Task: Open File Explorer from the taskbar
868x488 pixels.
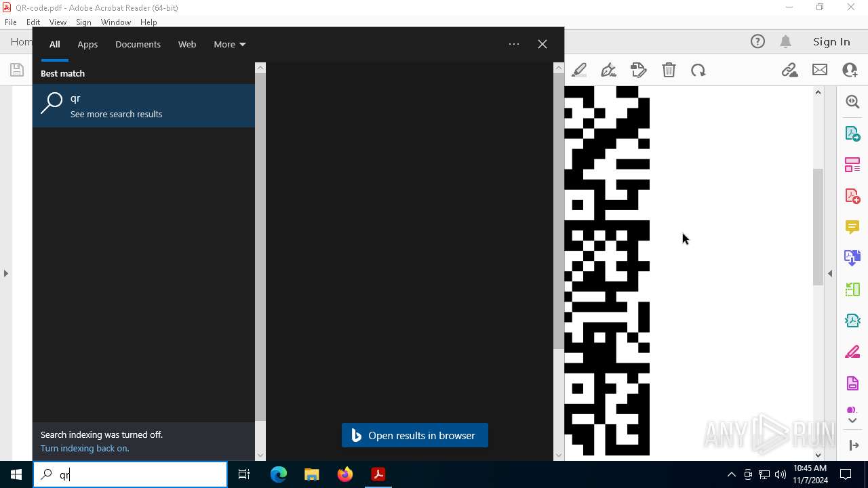Action: (312, 474)
